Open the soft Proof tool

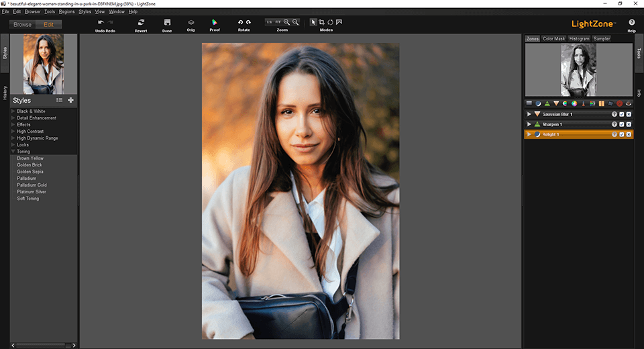tap(215, 22)
